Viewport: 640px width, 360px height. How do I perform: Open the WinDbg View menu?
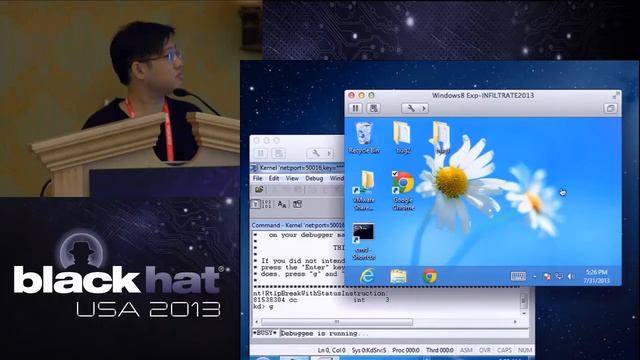292,178
